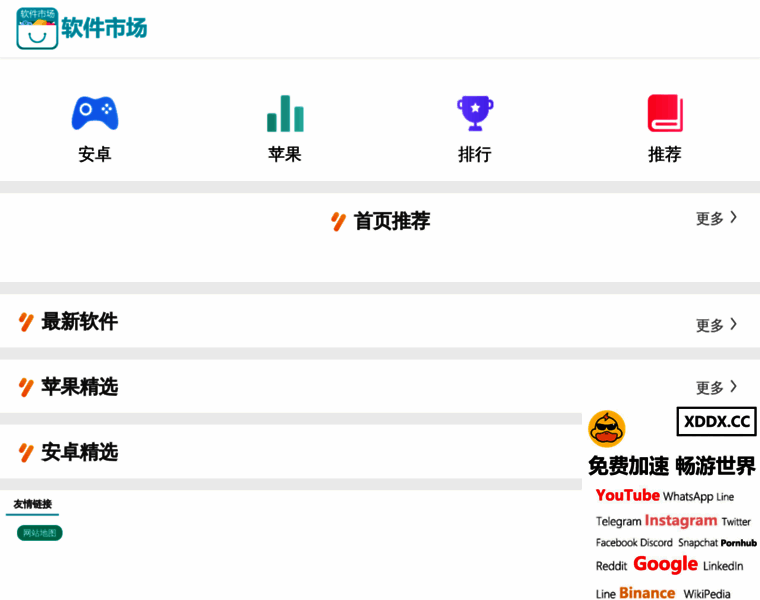Click the WikiPedia text in ad
This screenshot has height=600, width=760.
click(707, 594)
